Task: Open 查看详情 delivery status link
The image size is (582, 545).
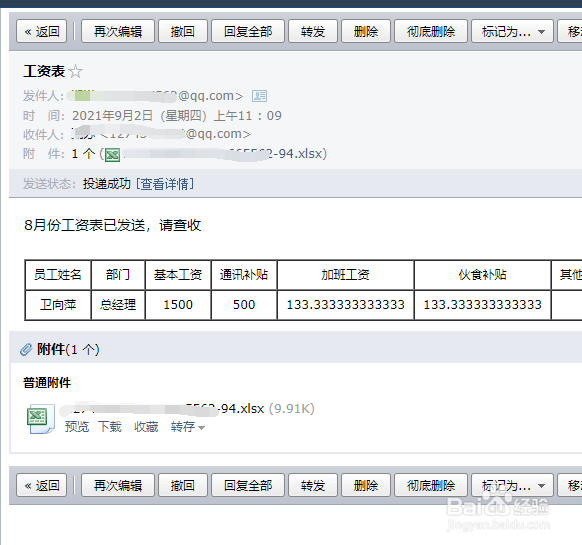Action: (165, 184)
